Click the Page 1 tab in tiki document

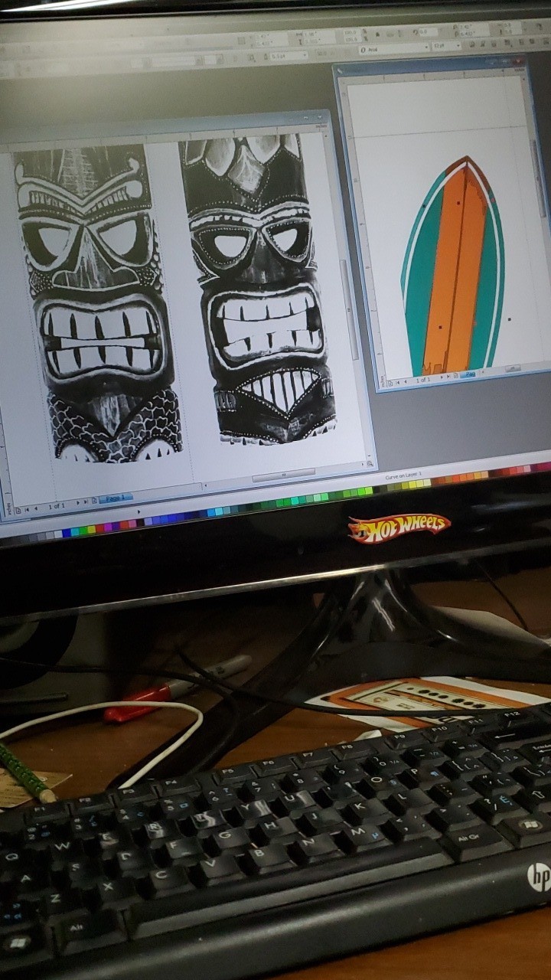click(115, 498)
